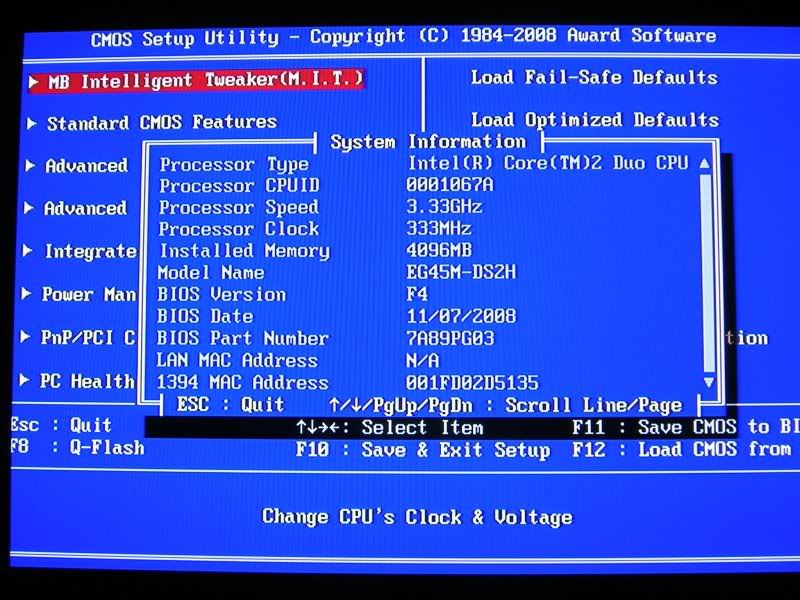Click the System Information scrollbar track
Screen dimensions: 800x600
tap(707, 273)
